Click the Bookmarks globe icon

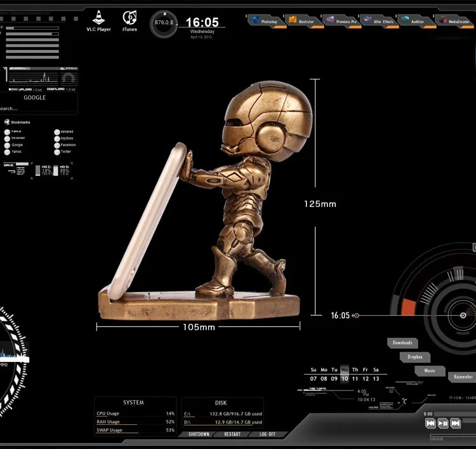coord(7,122)
